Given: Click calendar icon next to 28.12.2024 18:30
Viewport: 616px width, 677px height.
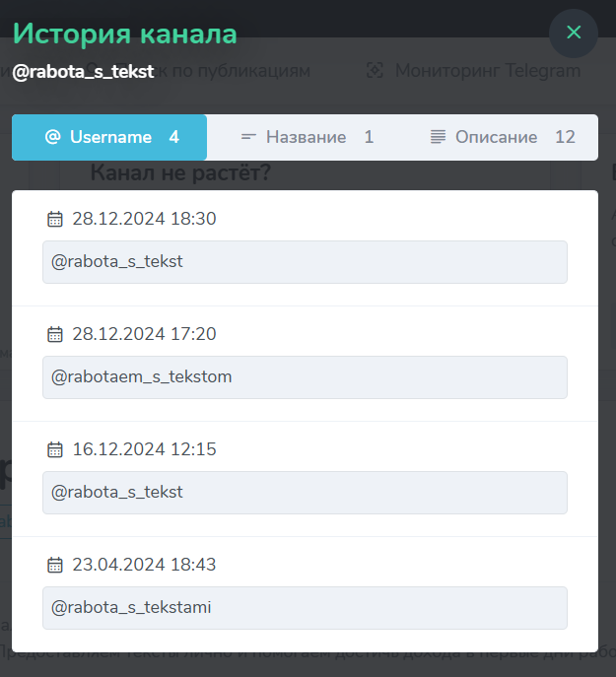Looking at the screenshot, I should click(55, 219).
